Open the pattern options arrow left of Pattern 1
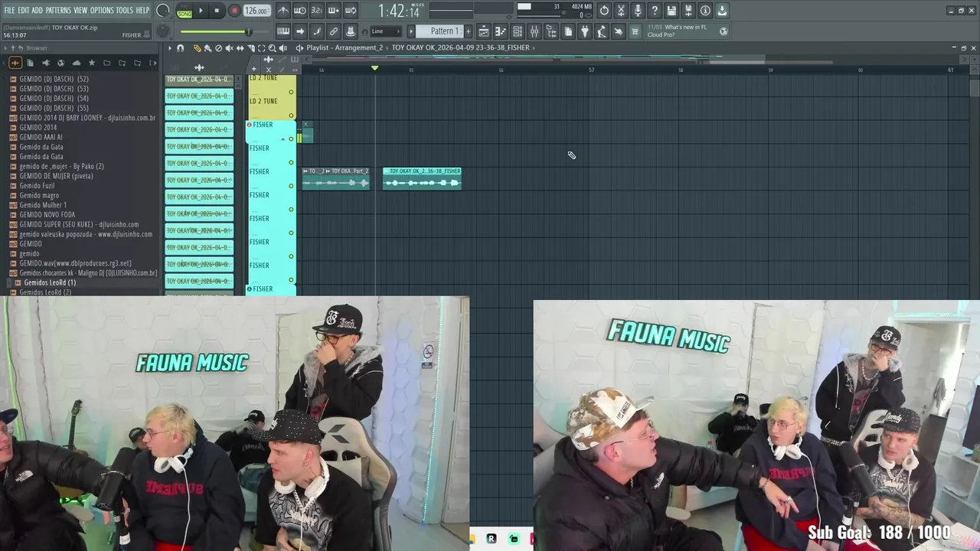The width and height of the screenshot is (980, 551). coord(411,31)
